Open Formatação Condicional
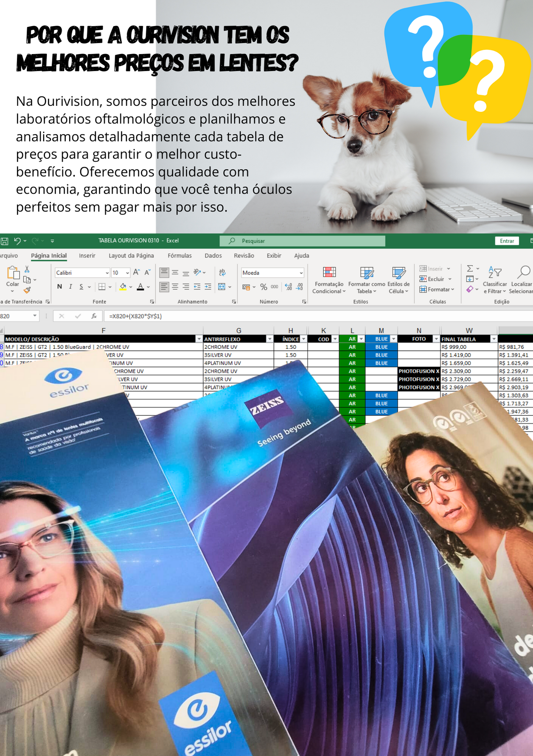Image resolution: width=533 pixels, height=756 pixels. tap(329, 280)
